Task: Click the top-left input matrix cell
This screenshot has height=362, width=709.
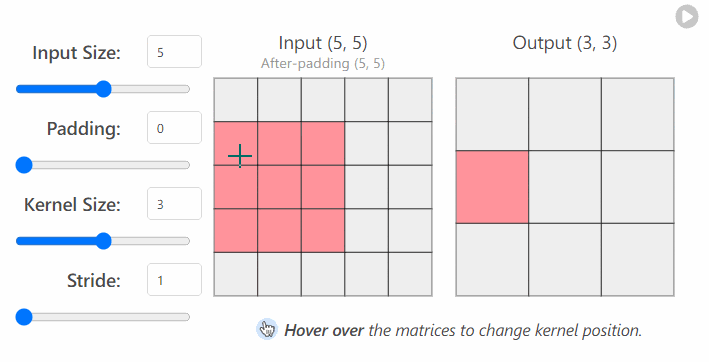Action: (x=236, y=100)
